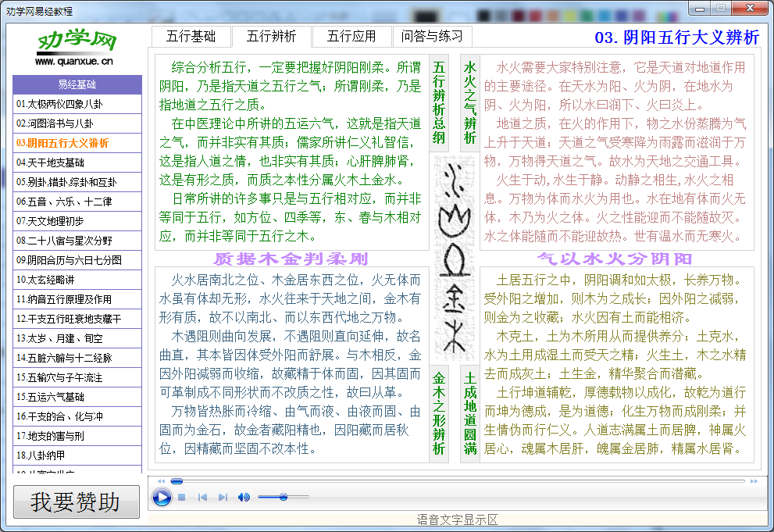Switch to the 五行应用 tab
The image size is (774, 532).
pyautogui.click(x=351, y=36)
